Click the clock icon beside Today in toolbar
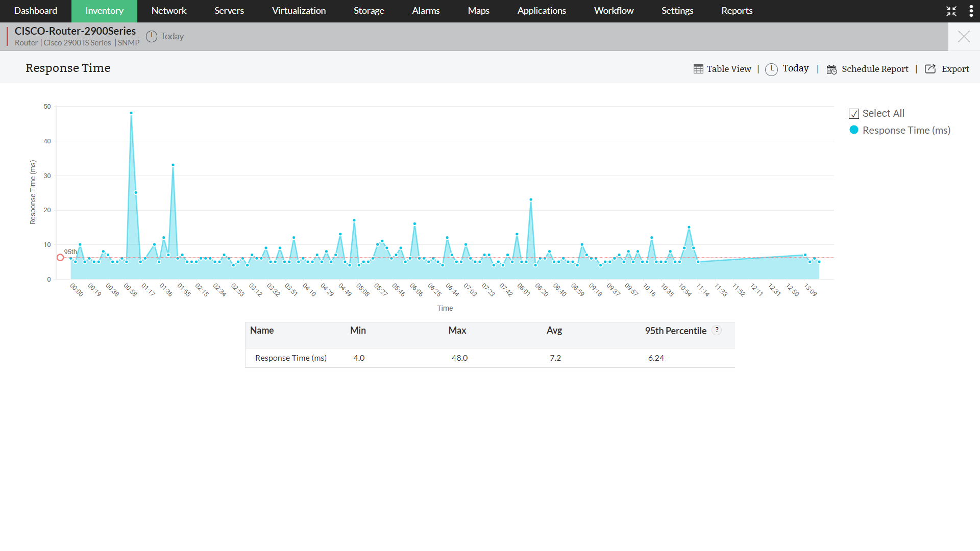The height and width of the screenshot is (551, 980). [x=771, y=69]
